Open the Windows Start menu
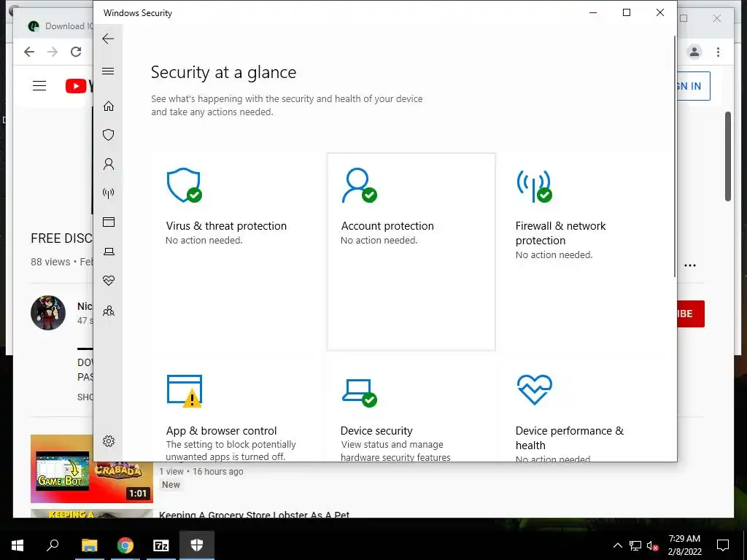 tap(18, 545)
